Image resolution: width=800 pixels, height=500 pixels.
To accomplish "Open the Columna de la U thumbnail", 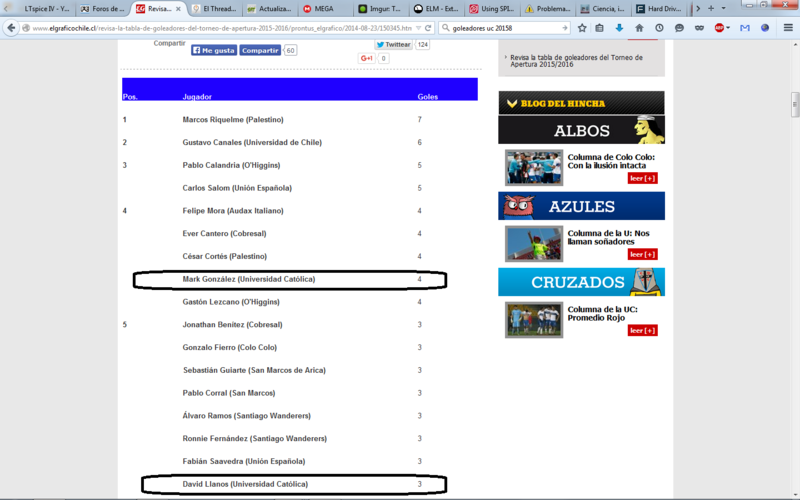I will click(x=534, y=243).
